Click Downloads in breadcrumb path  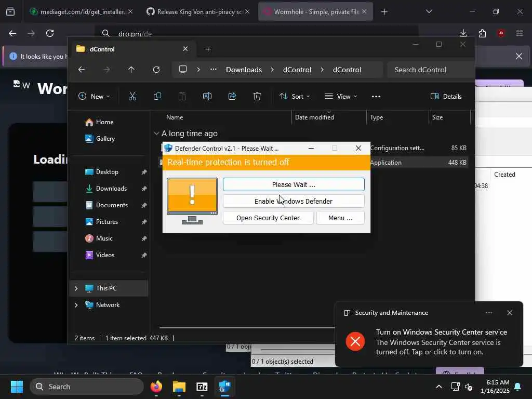coord(244,70)
